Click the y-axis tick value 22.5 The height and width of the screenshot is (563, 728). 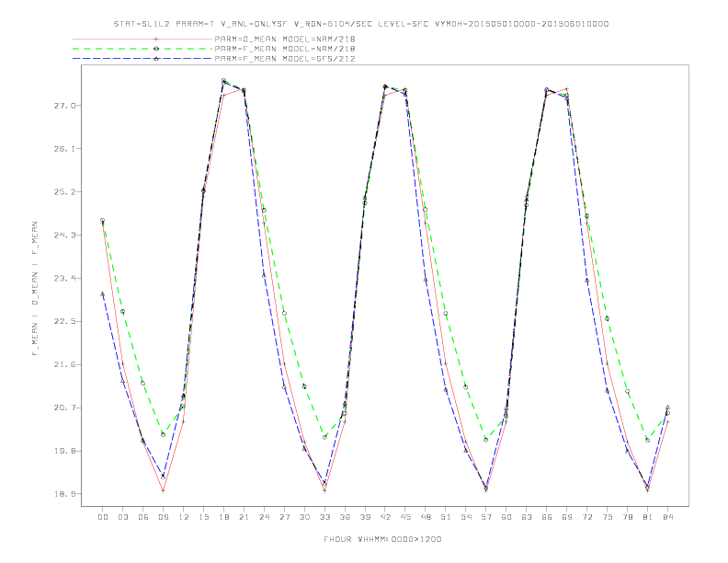click(x=64, y=321)
